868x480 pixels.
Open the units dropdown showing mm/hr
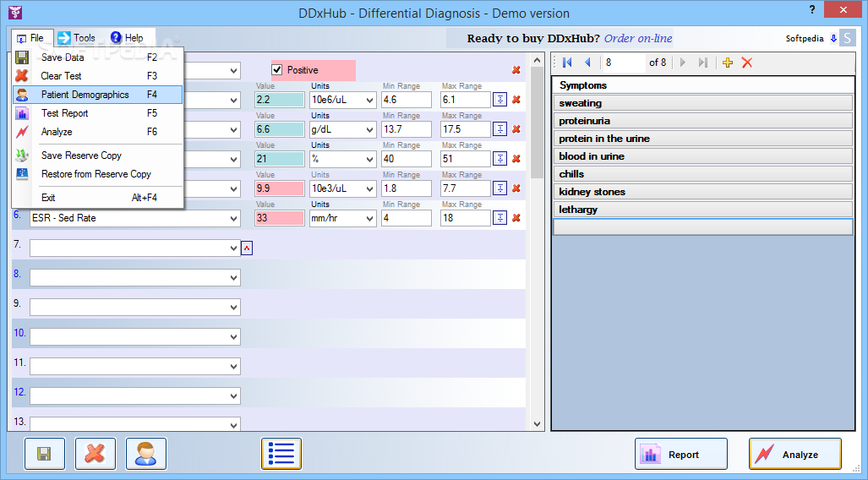coord(370,219)
